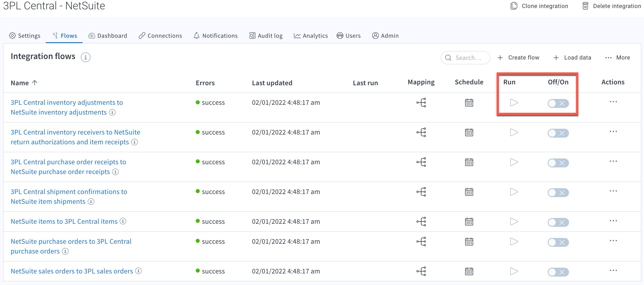The height and width of the screenshot is (285, 644).
Task: Open schedule for NetSuite items to 3PL Central items
Action: click(x=469, y=222)
